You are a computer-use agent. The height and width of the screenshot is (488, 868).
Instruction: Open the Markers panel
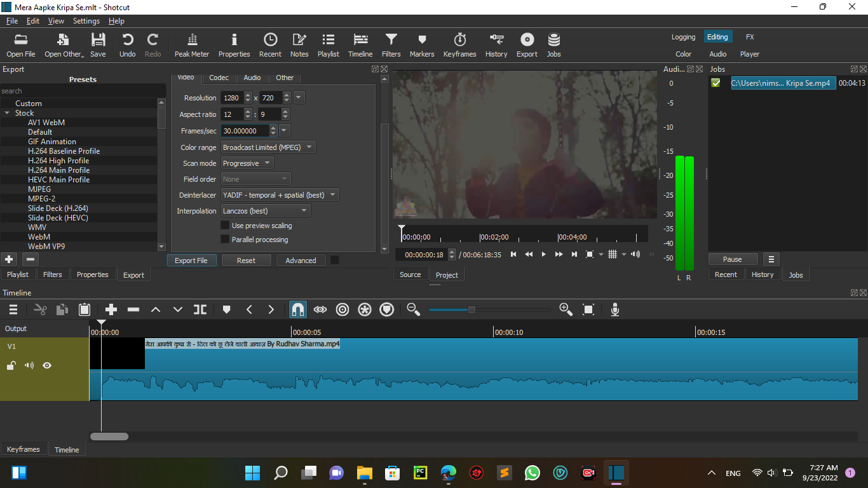(x=421, y=44)
